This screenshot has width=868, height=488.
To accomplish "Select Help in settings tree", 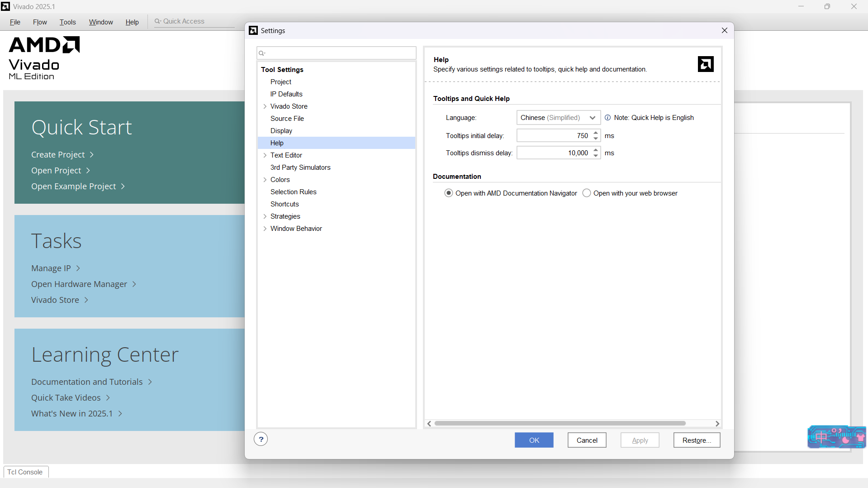I will coord(337,143).
